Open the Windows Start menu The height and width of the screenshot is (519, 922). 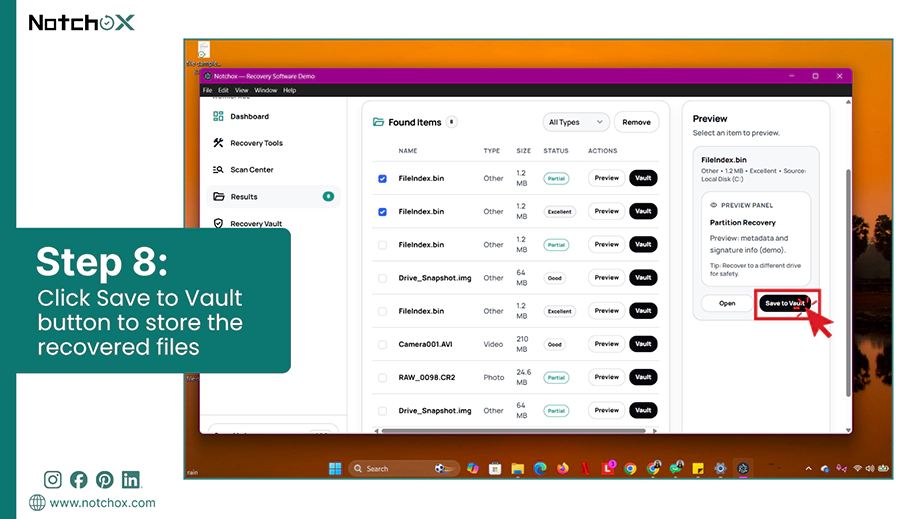pyautogui.click(x=335, y=468)
